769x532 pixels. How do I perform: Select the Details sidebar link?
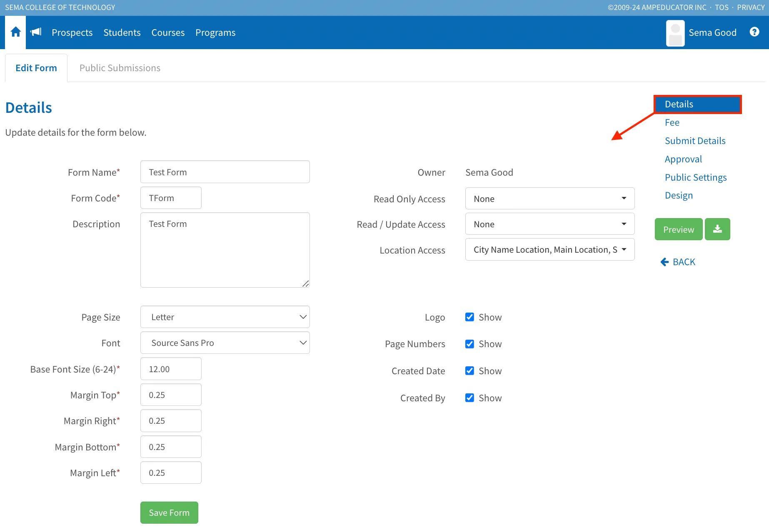pos(698,104)
